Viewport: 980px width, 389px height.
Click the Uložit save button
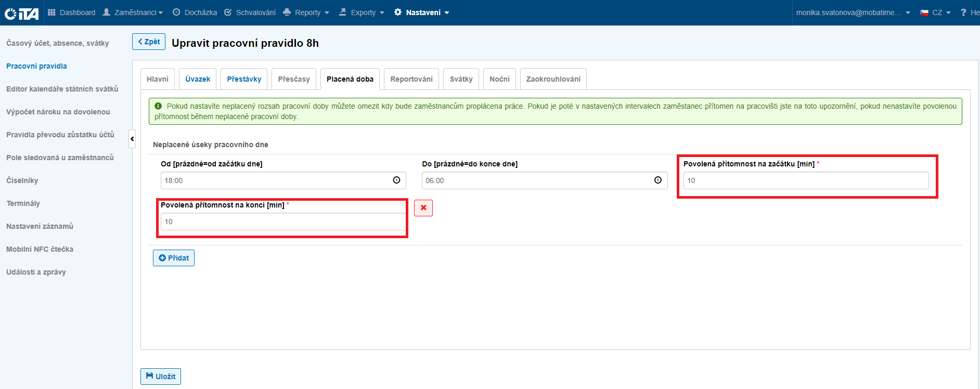[161, 377]
